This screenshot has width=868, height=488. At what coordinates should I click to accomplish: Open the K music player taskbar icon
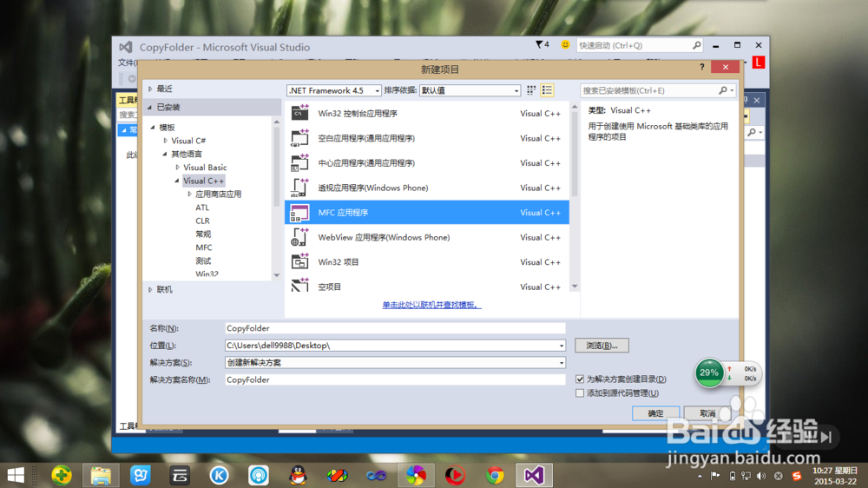pyautogui.click(x=220, y=475)
